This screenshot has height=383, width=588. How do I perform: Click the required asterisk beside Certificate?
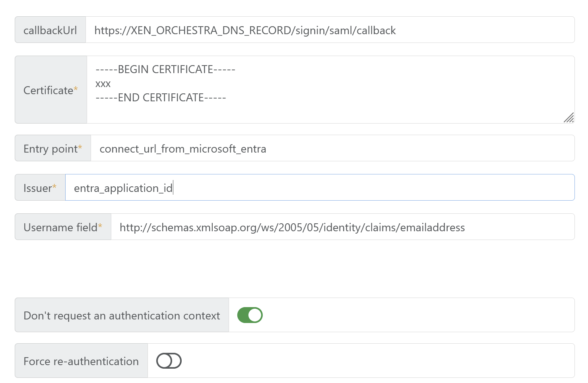(76, 89)
